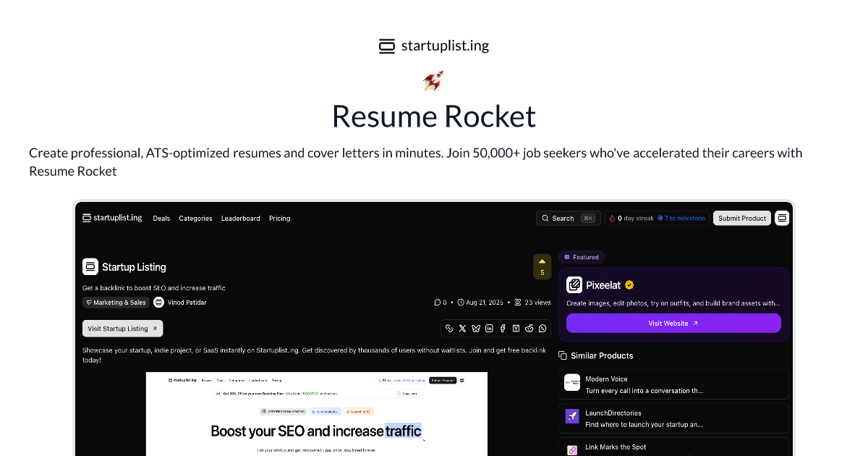The image size is (868, 456).
Task: Visit Pixeelat's website
Action: click(673, 323)
